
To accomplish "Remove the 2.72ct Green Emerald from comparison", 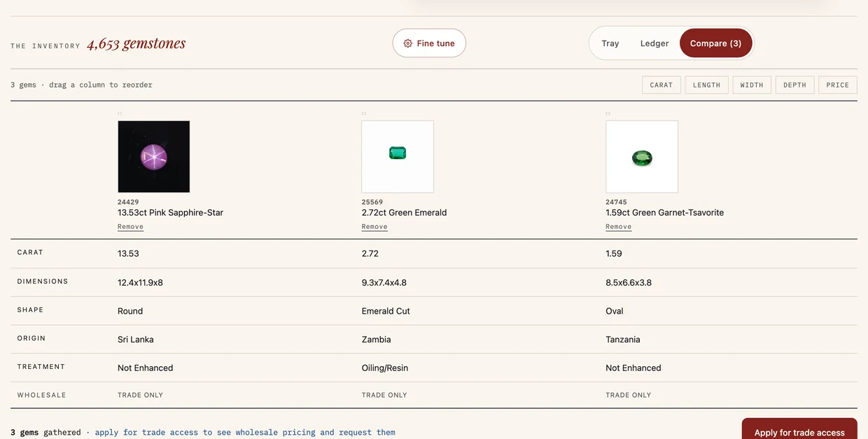I will point(374,227).
